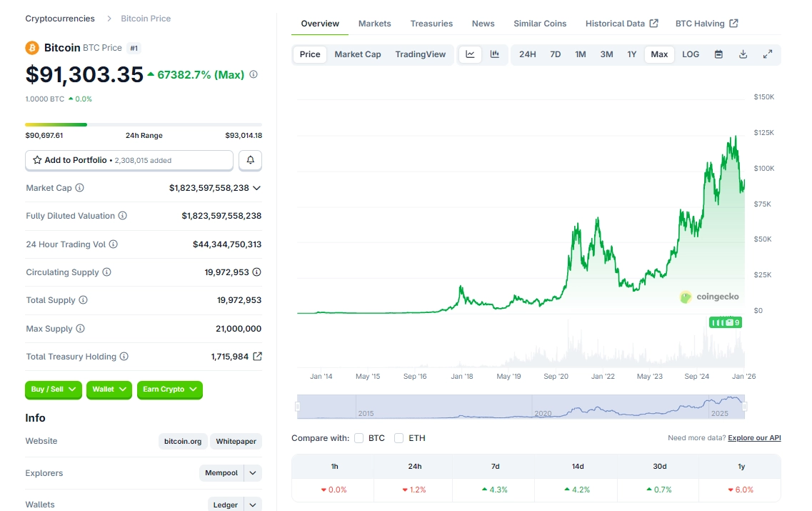Viewport: 812px width, 511px height.
Task: Open the calendar date range icon
Action: 718,54
